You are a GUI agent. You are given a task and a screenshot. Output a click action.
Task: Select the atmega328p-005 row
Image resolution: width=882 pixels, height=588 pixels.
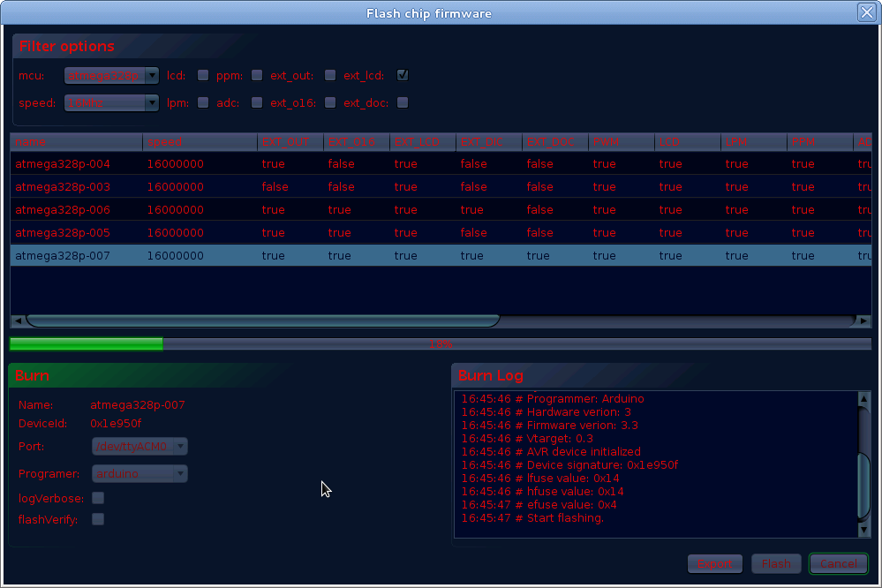(441, 233)
